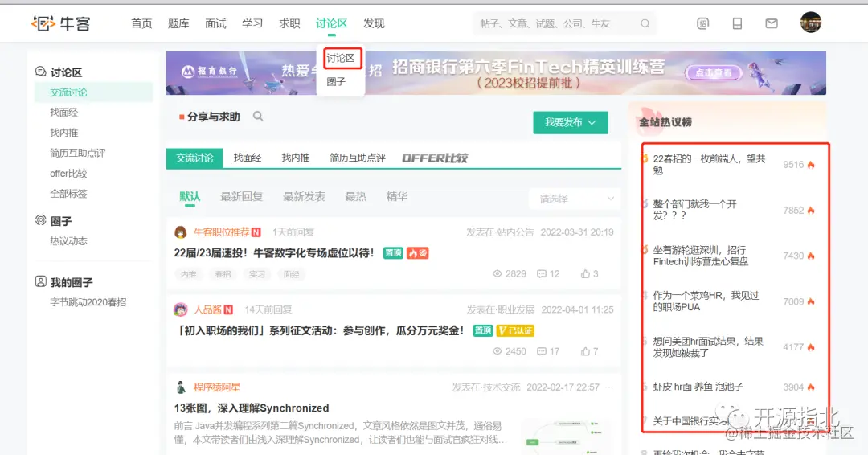The image size is (868, 455).
Task: Sort posts by 最新发表
Action: coord(304,196)
